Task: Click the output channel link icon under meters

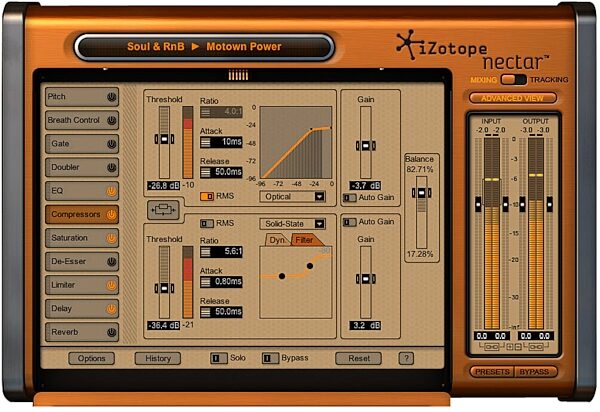Action: [x=536, y=347]
